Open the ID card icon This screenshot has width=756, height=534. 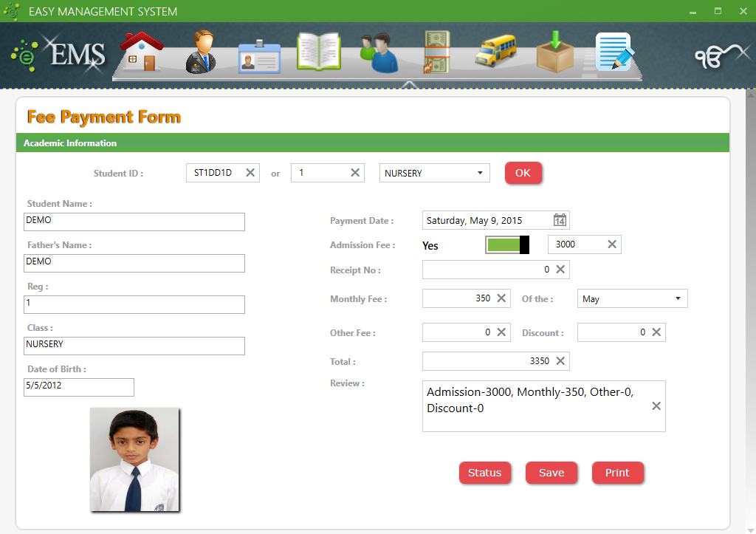(259, 57)
